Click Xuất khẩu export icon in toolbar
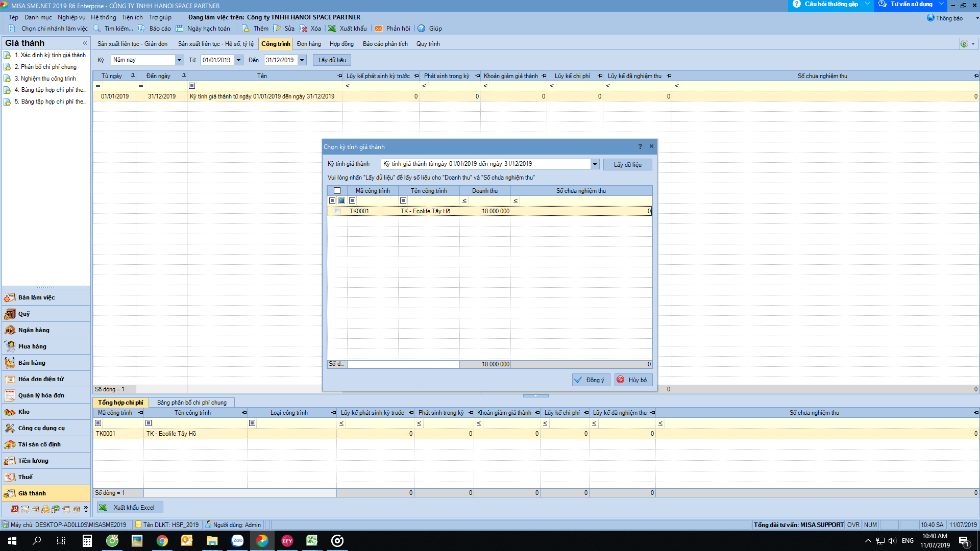 tap(332, 29)
